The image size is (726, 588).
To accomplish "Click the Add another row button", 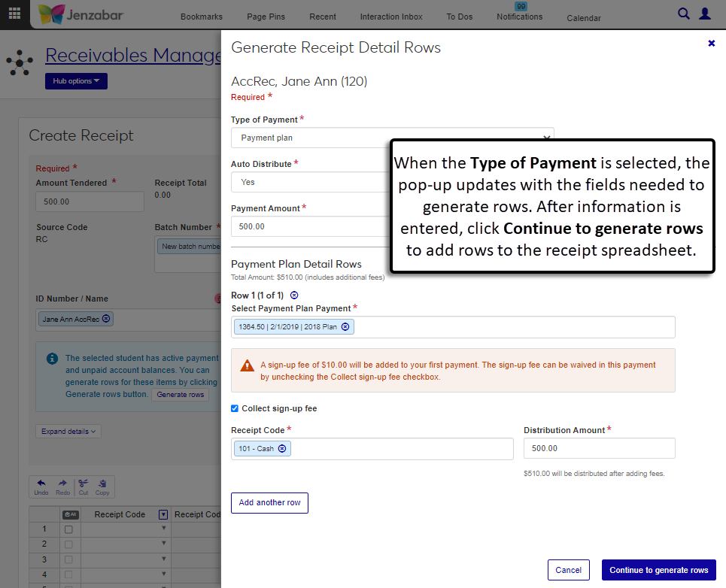I will pos(269,503).
